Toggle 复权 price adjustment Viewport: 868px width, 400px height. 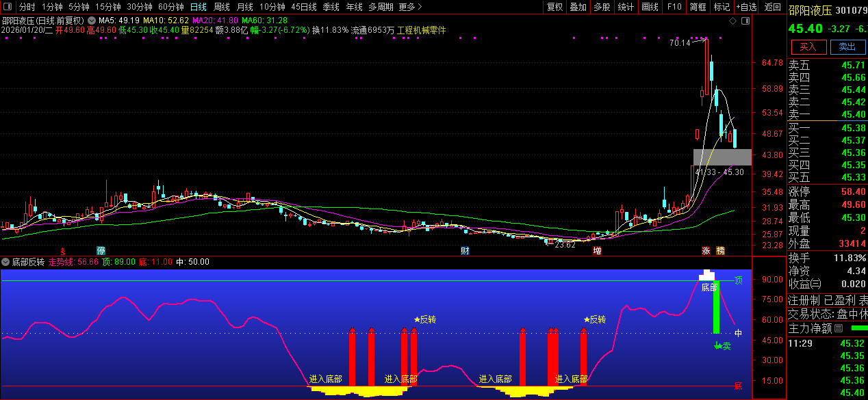554,7
